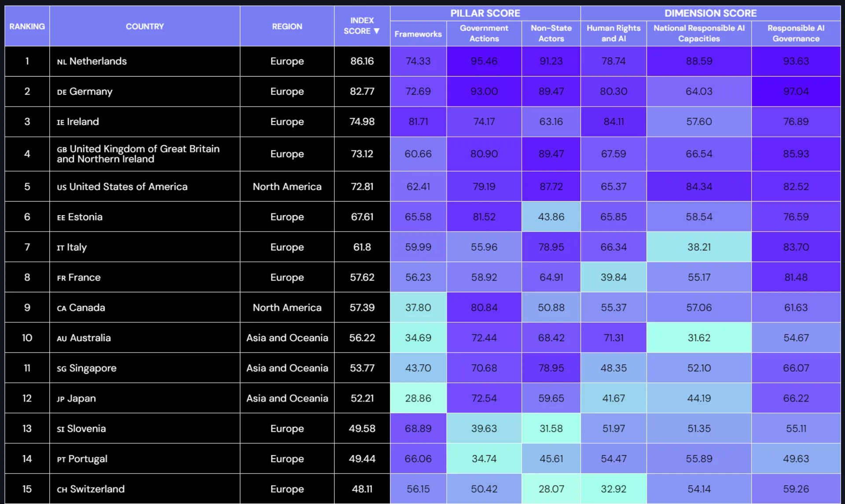The height and width of the screenshot is (504, 845).
Task: Open the Netherlands country row
Action: pyautogui.click(x=98, y=61)
